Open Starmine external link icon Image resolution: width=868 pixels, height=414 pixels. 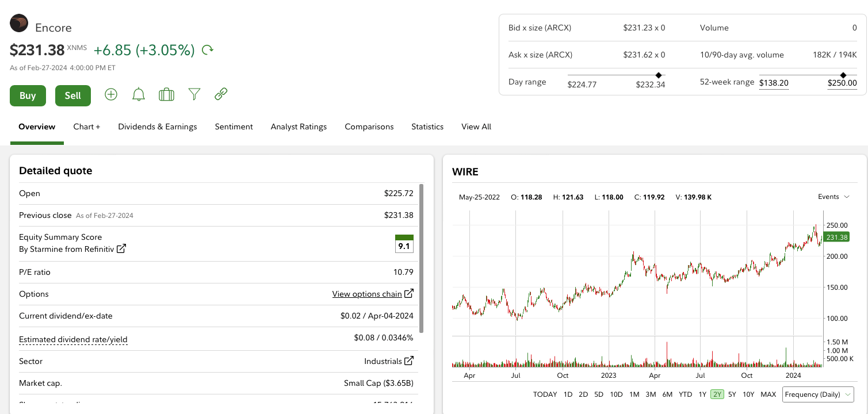point(121,249)
